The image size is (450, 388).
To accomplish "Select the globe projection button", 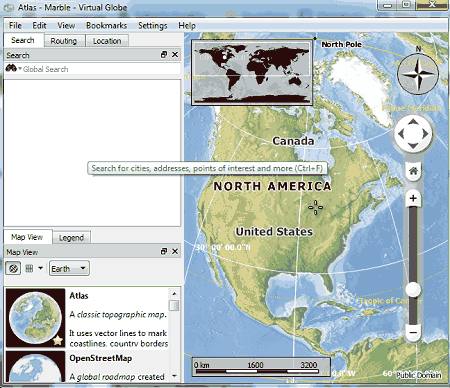I will click(13, 268).
